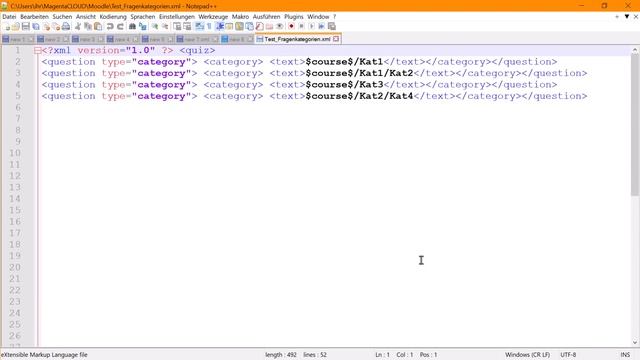Click the Copy toolbar icon
Image resolution: width=640 pixels, height=360 pixels.
coord(88,27)
